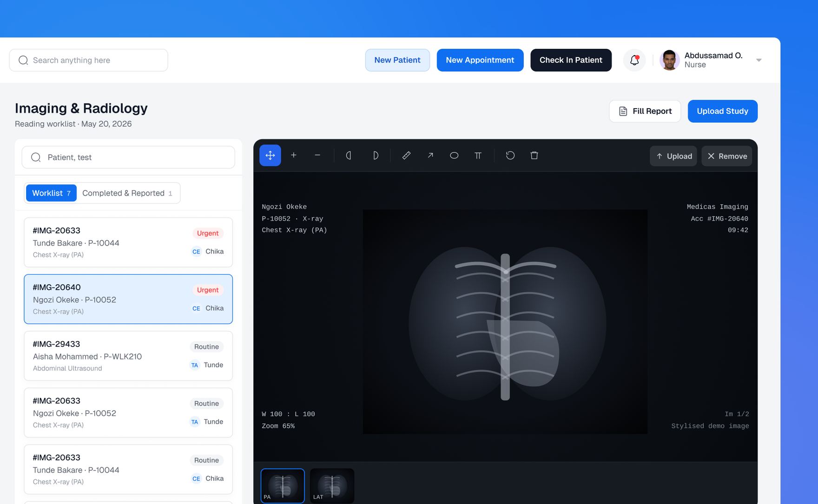Click the Abdominal Ultrasound label
Image resolution: width=818 pixels, height=504 pixels.
point(67,368)
